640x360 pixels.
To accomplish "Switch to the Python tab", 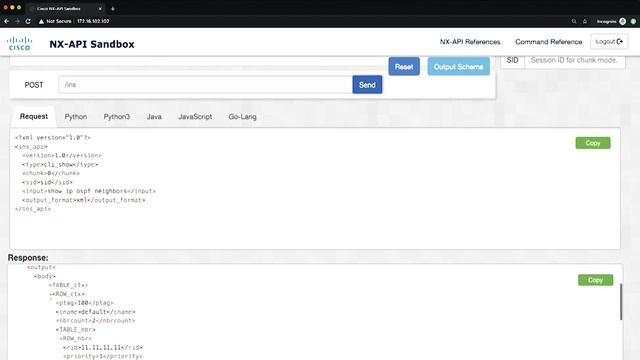I will pyautogui.click(x=76, y=117).
